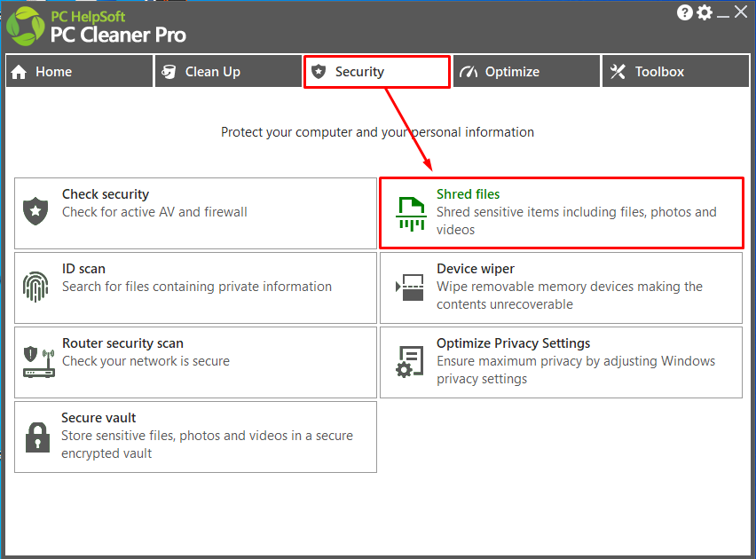The width and height of the screenshot is (756, 559).
Task: Click the house icon on Home tab
Action: click(19, 72)
